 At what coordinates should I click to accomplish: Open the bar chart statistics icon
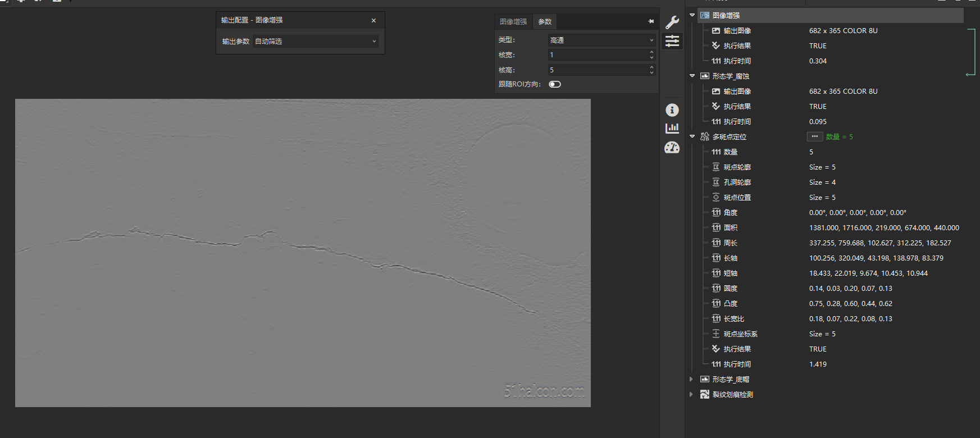(x=672, y=129)
